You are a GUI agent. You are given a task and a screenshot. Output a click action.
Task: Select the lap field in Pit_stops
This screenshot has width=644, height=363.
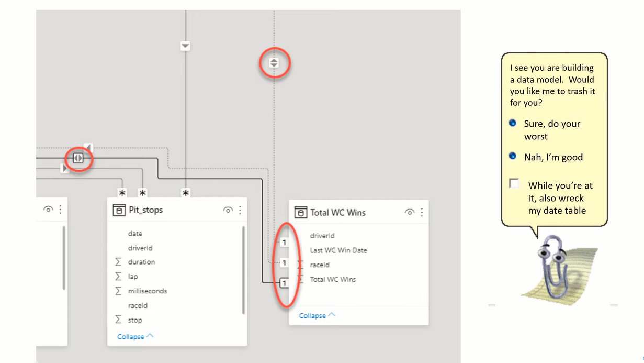point(133,277)
